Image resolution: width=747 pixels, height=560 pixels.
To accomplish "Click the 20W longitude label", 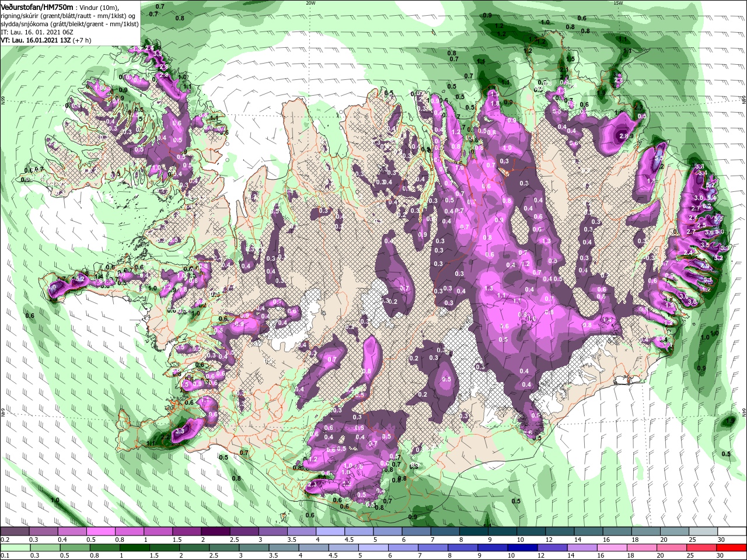I will tap(310, 2).
